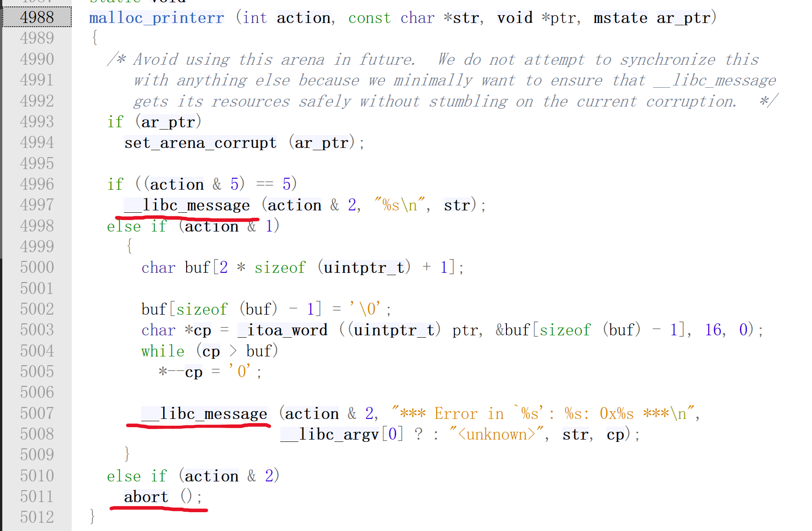The width and height of the screenshot is (812, 531).
Task: Click the while keyword on line 5004
Action: tap(163, 351)
